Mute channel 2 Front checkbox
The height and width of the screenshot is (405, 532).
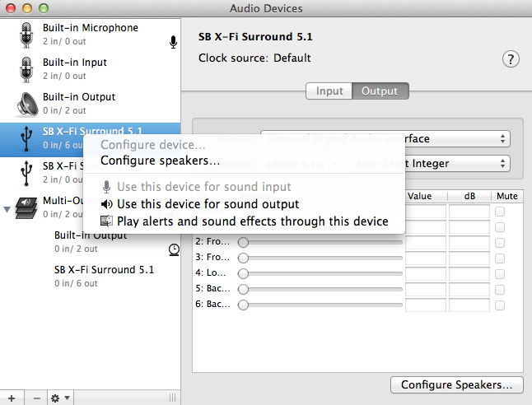point(500,243)
